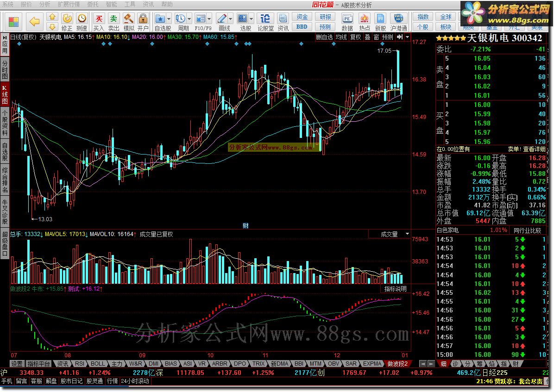Switch to the BOLL indicator tab
The image size is (554, 392).
point(98,363)
